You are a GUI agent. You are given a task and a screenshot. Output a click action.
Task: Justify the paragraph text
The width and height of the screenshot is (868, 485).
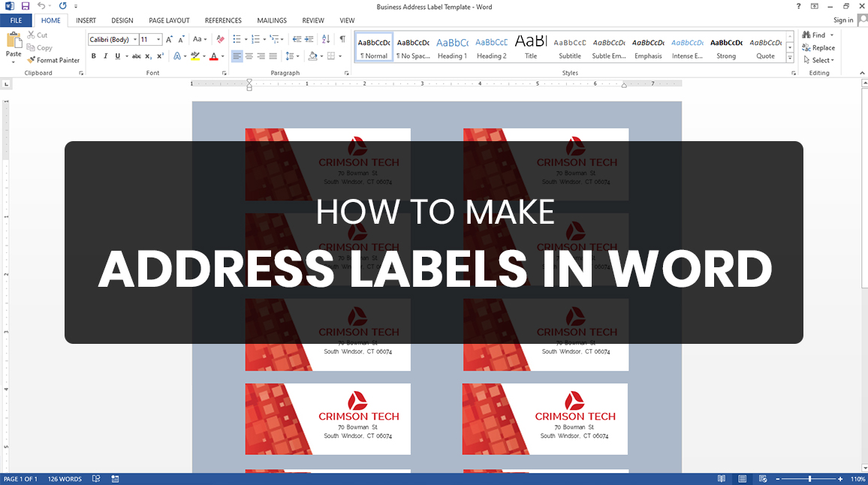pos(273,56)
